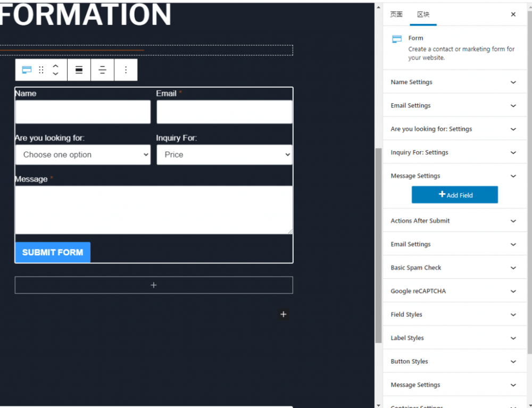Image resolution: width=532 pixels, height=408 pixels.
Task: Expand the Google reCAPTCHA panel
Action: tap(453, 292)
